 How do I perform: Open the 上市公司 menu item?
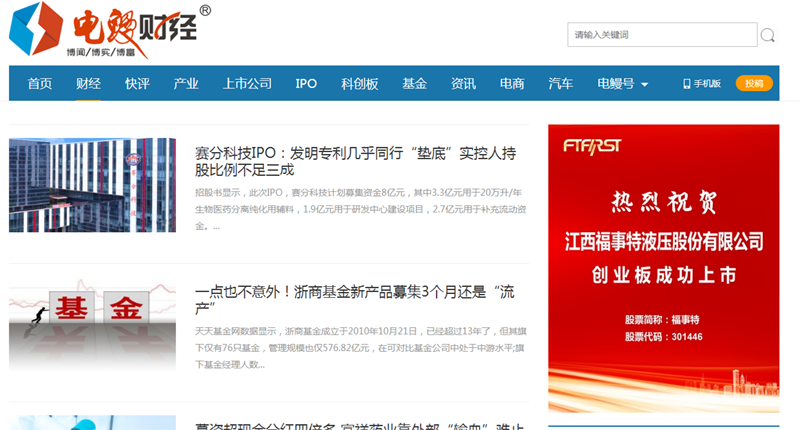tap(247, 84)
